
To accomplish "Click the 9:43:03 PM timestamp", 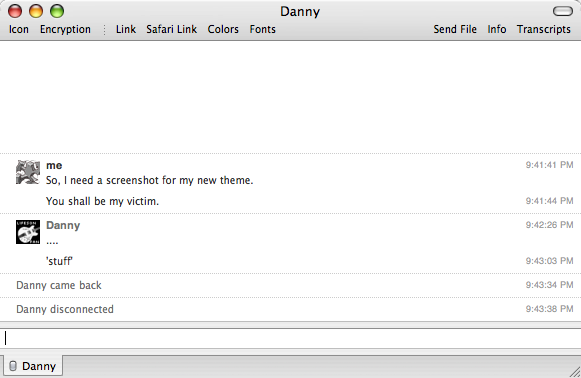I will (550, 261).
